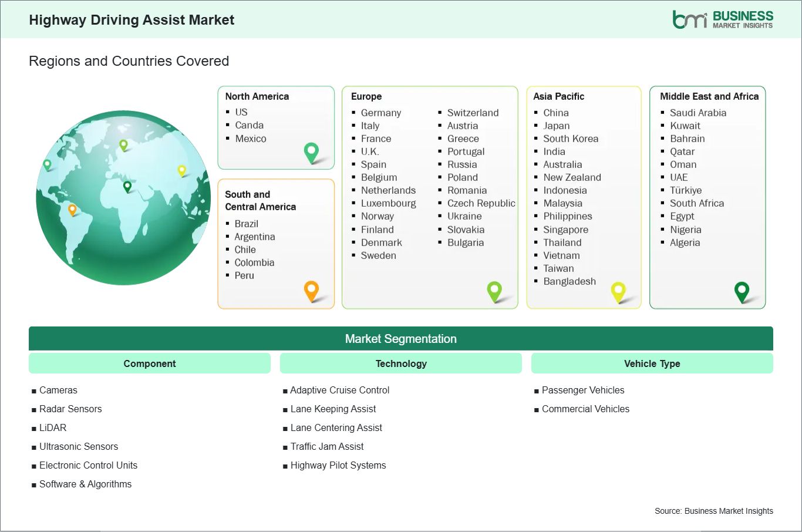Click 'Commercial Vehicles' under Vehicle Type
Image resolution: width=802 pixels, height=532 pixels.
585,409
